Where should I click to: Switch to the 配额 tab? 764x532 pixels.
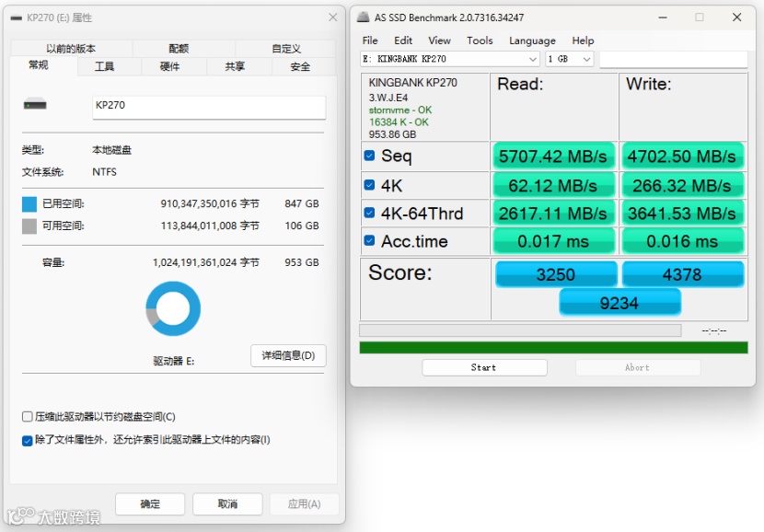(x=179, y=48)
